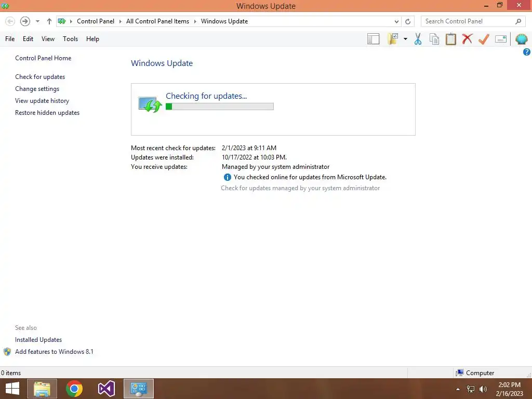Click the shield icon beside Add features
Image resolution: width=532 pixels, height=399 pixels.
(7, 352)
